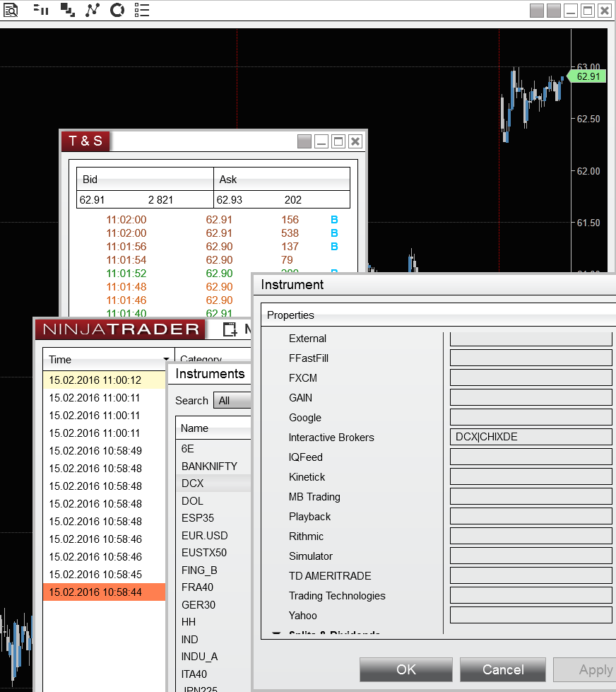616x692 pixels.
Task: Minimize the T&S window
Action: point(321,141)
